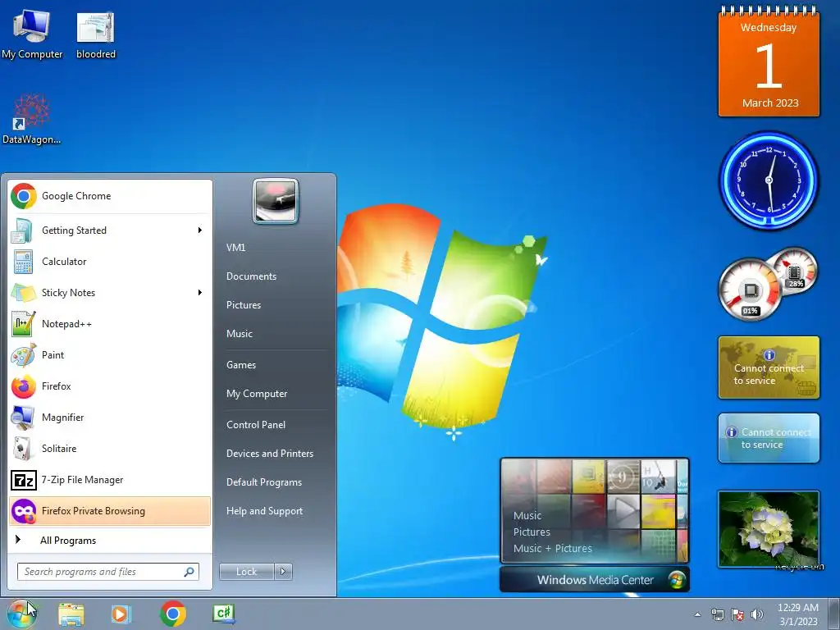
Task: Open the C# app in taskbar
Action: coord(224,614)
